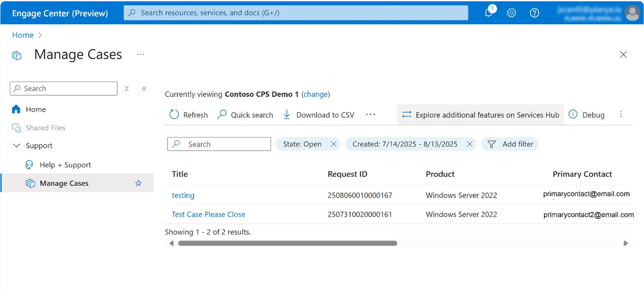Click the horizontal scrollbar thumb

[x=287, y=243]
